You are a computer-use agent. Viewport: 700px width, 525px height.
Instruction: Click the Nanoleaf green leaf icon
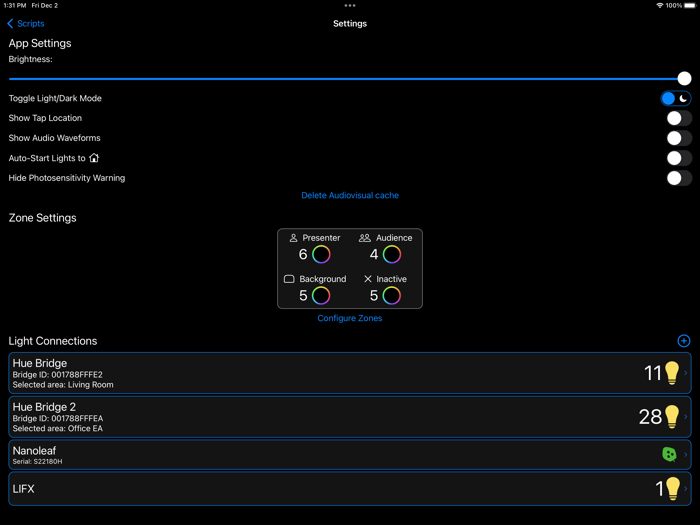[669, 454]
